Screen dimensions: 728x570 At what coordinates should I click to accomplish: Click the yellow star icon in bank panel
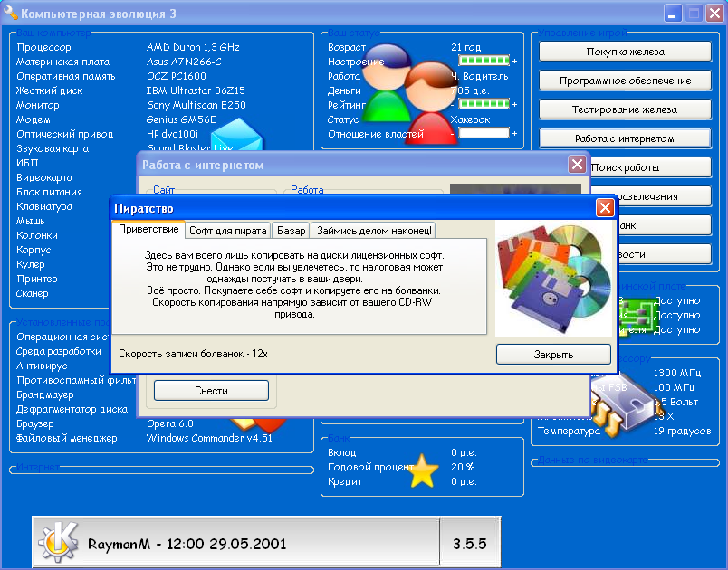pyautogui.click(x=423, y=470)
